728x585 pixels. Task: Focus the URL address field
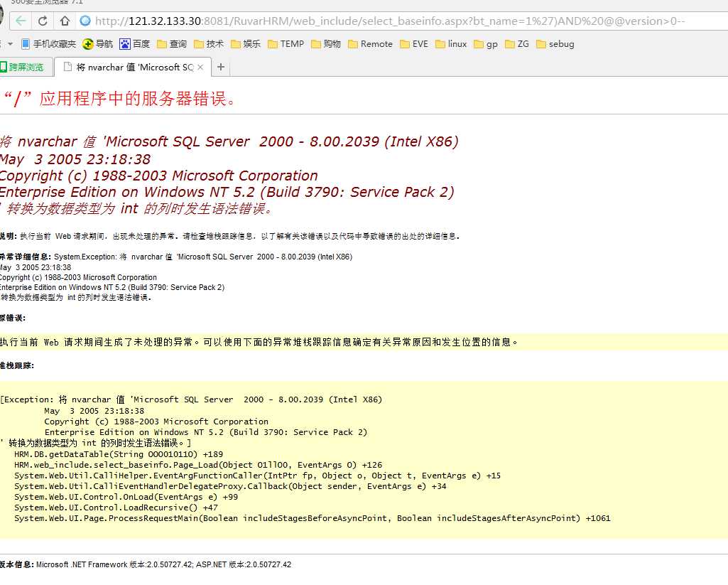tap(389, 21)
